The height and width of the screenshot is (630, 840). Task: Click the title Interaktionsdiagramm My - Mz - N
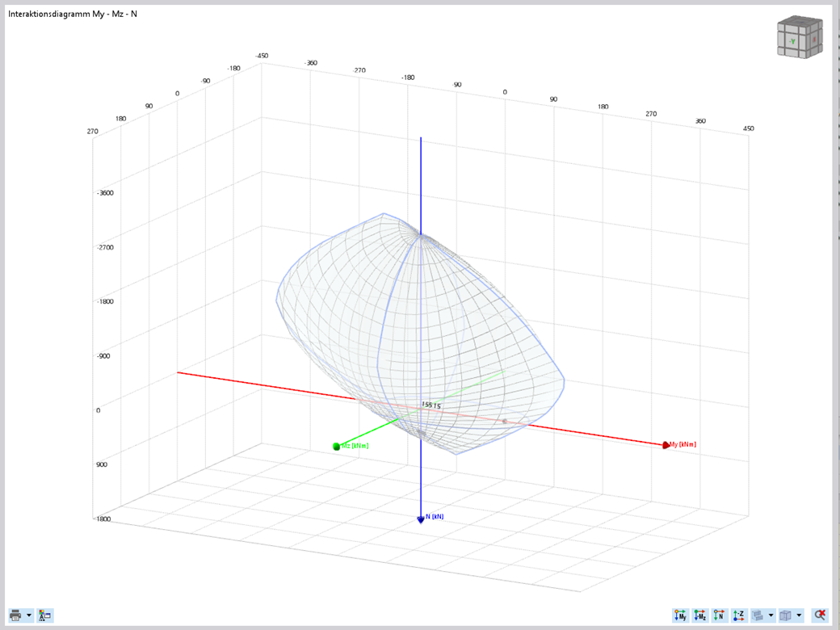coord(71,13)
